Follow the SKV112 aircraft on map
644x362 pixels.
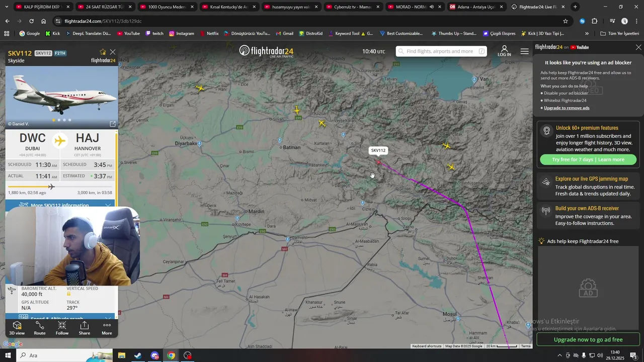coord(62,328)
